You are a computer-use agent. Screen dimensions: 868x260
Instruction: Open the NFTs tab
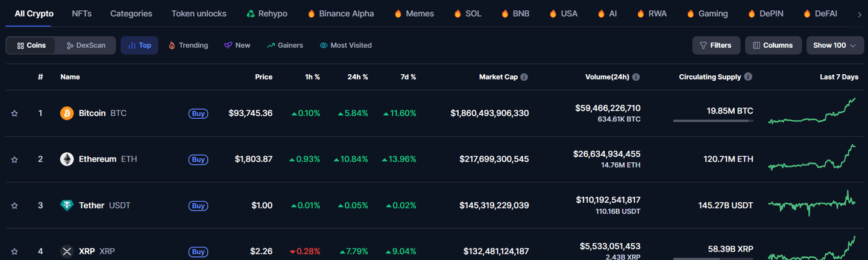coord(81,13)
